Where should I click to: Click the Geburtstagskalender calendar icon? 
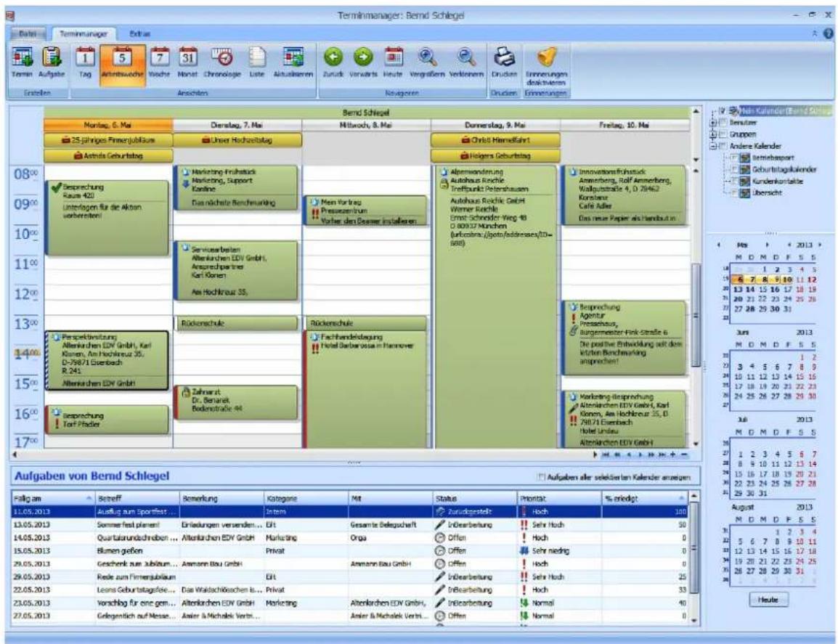(x=744, y=169)
